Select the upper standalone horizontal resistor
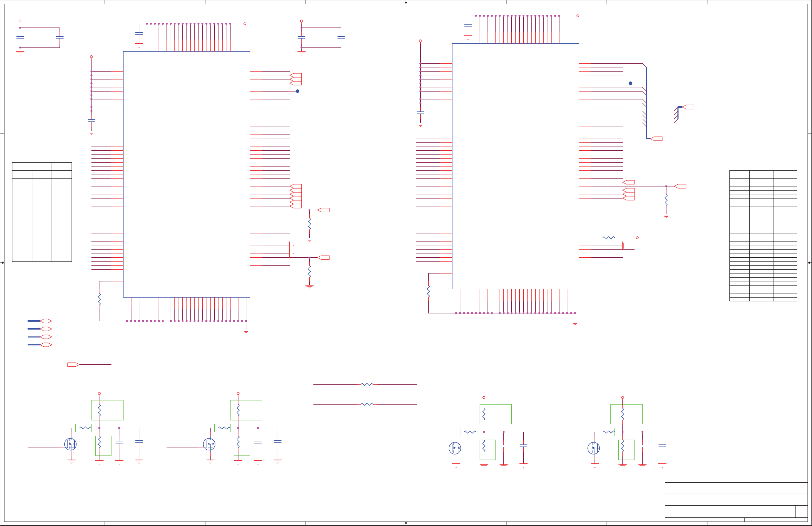Viewport: 812px width, 526px height. 367,384
